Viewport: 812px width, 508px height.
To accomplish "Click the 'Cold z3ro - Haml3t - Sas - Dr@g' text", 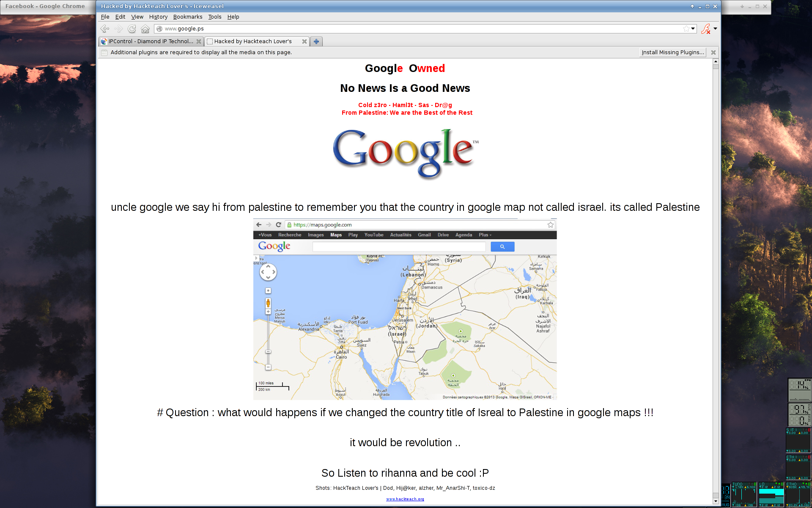I will [405, 105].
